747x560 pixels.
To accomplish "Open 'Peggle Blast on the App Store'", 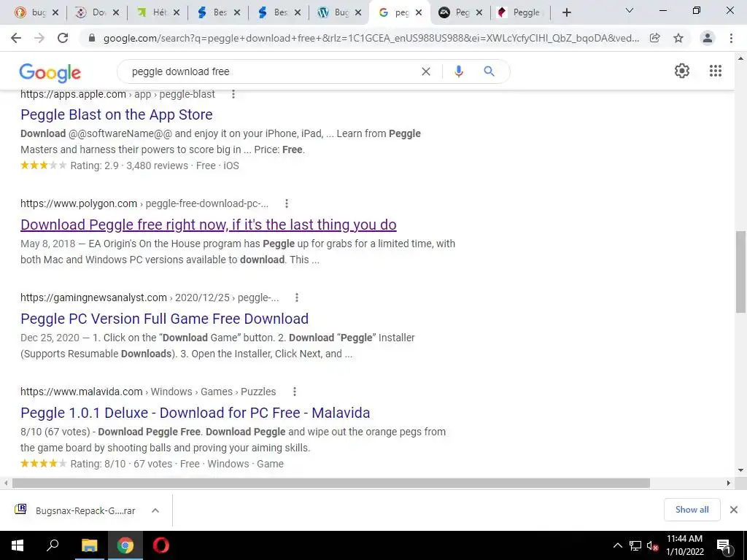I will 117,114.
